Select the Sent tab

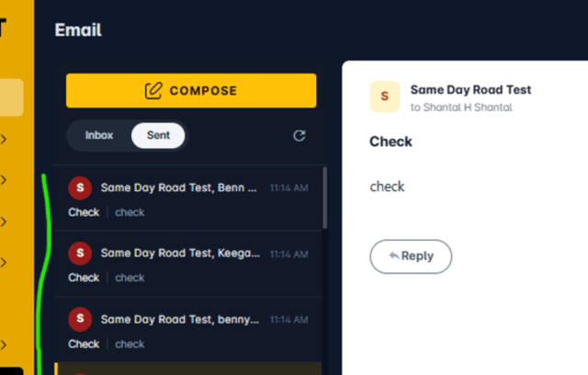pos(158,135)
